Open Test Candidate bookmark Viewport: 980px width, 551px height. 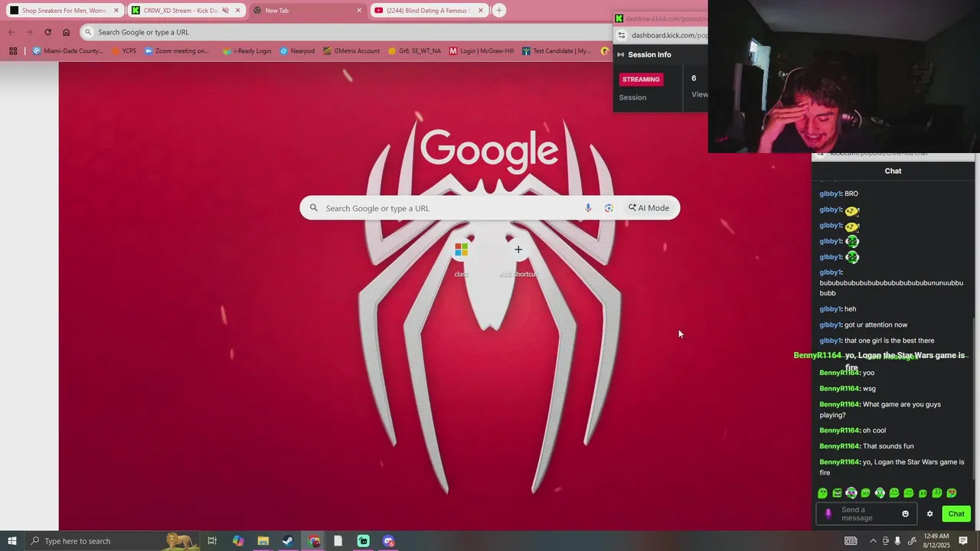coord(557,51)
